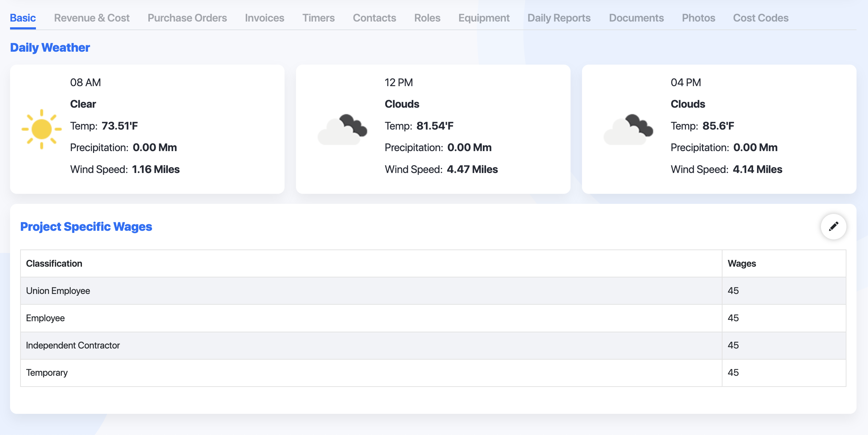Open the Roles tab
This screenshot has width=868, height=435.
pos(427,18)
